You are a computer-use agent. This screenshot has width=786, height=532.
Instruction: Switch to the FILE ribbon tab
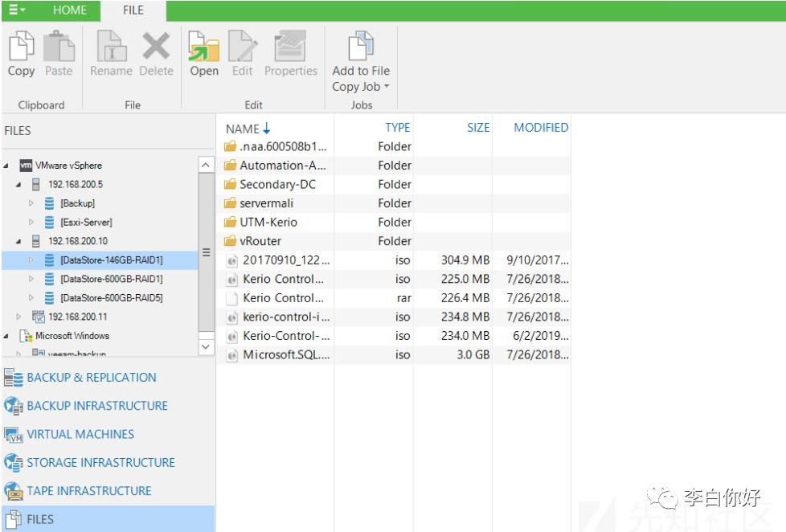tap(133, 10)
